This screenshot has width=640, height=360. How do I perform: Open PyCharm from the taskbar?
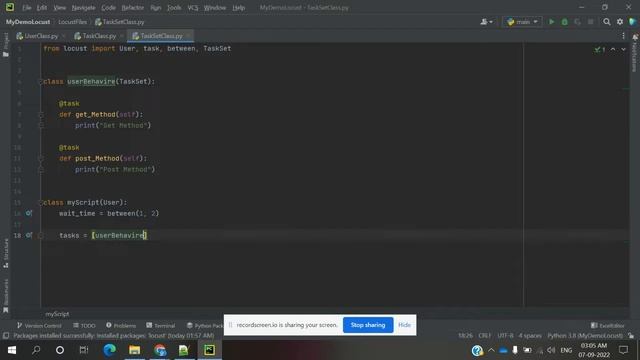[x=209, y=350]
